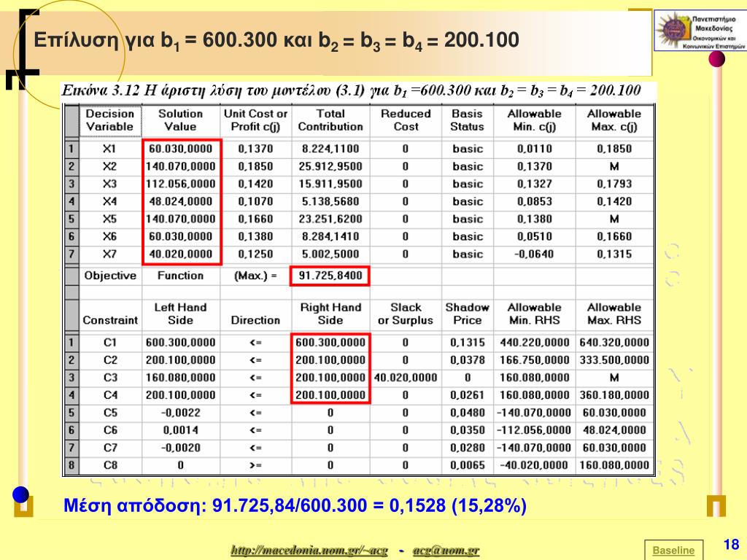Click the Baseline button
The width and height of the screenshot is (747, 560).
coord(673,550)
